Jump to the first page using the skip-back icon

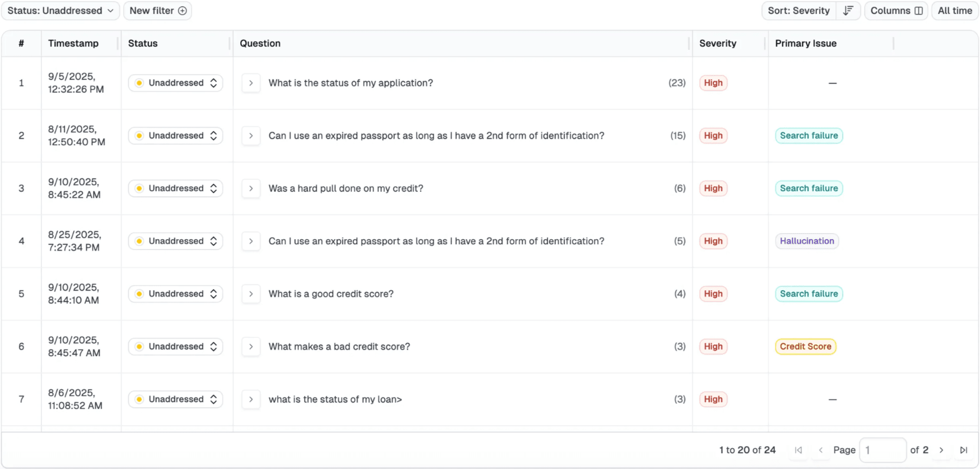click(x=798, y=450)
